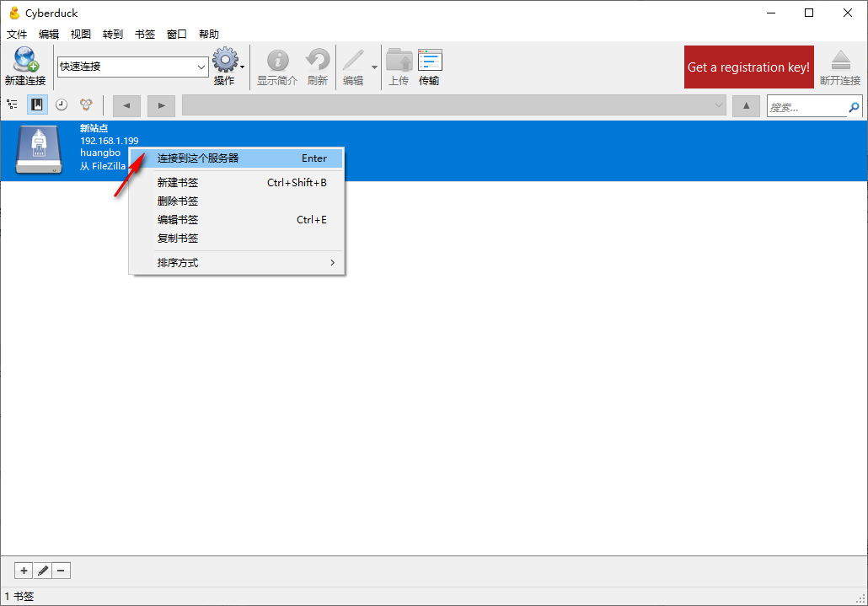Expand the Sort By (排序方式) submenu

236,263
